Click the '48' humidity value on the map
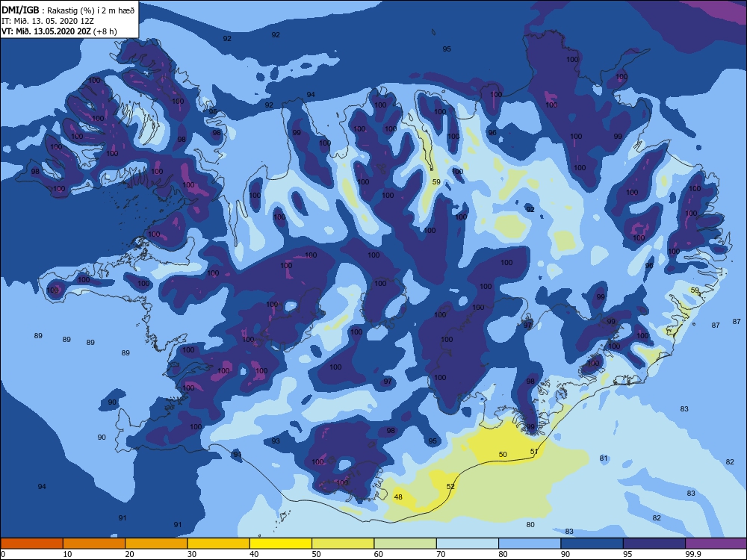The width and height of the screenshot is (747, 560). [398, 497]
